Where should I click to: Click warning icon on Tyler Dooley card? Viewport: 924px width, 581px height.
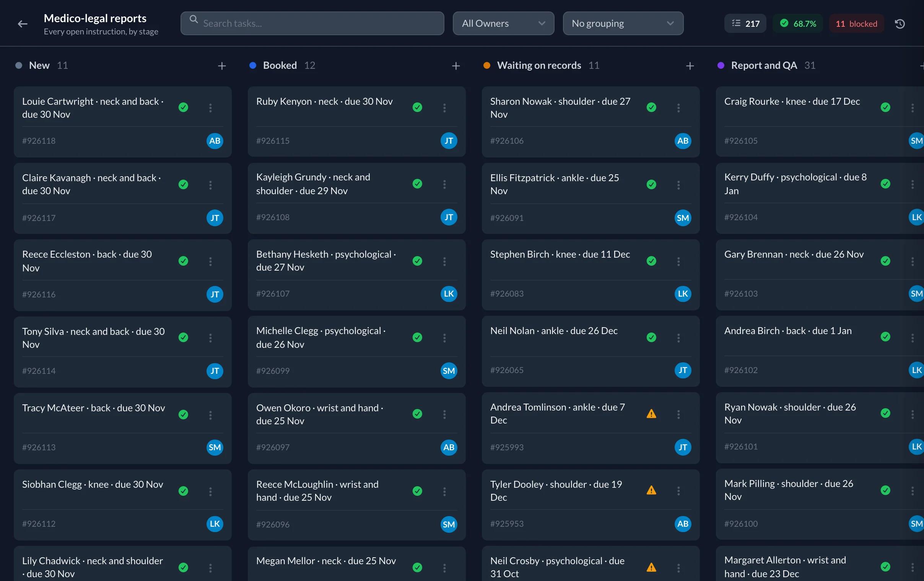(651, 490)
